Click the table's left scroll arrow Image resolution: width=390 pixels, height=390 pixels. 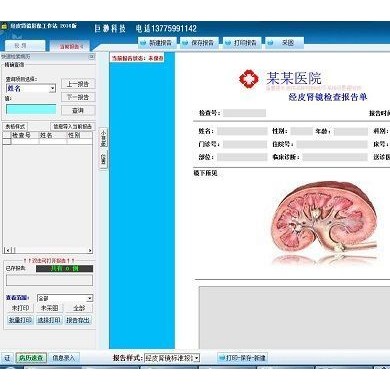[8, 250]
